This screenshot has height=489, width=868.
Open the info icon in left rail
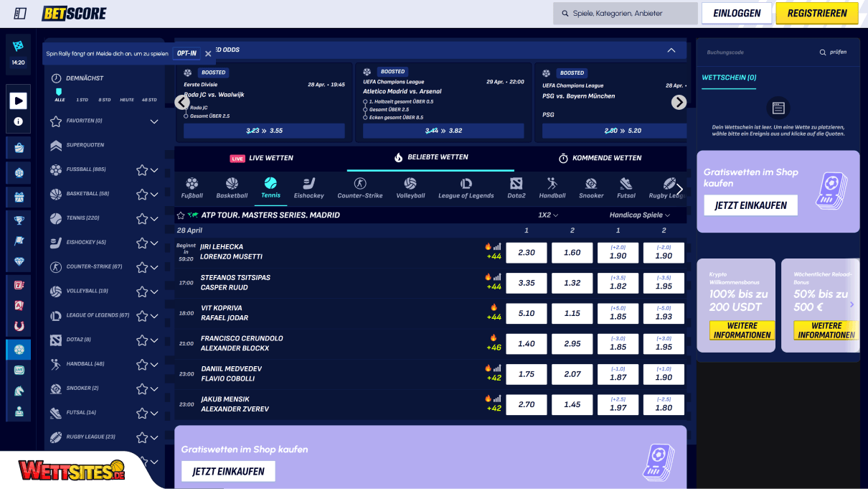18,121
